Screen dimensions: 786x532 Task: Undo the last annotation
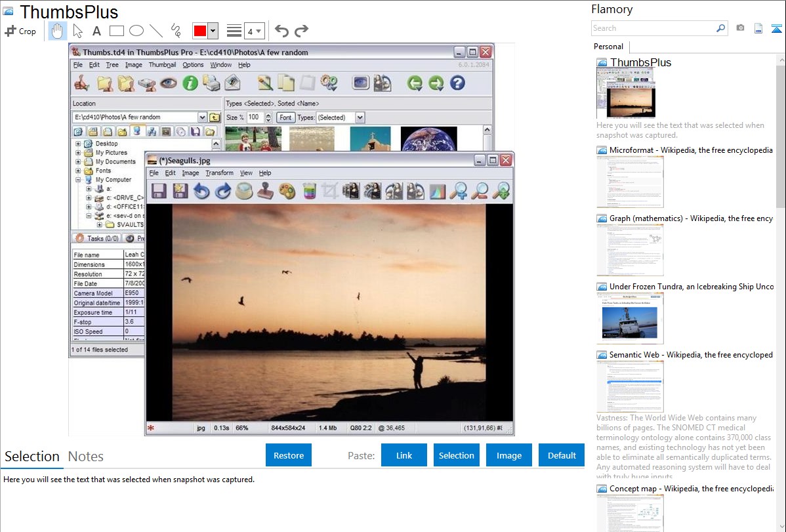(281, 31)
